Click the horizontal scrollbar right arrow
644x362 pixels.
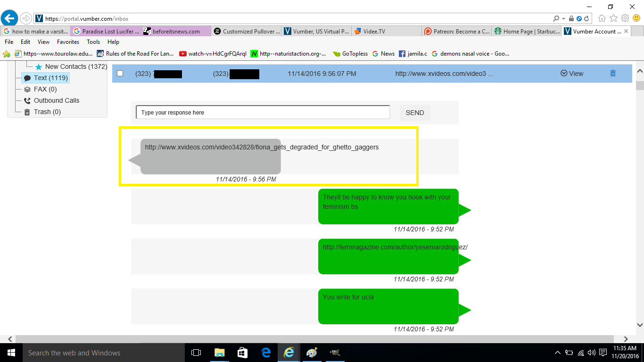pyautogui.click(x=626, y=339)
